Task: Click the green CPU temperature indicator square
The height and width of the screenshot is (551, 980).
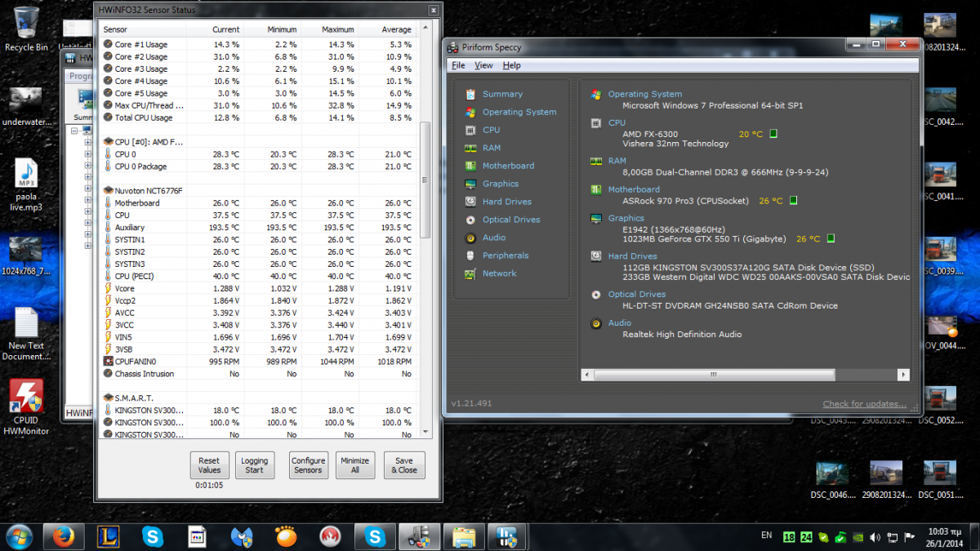Action: click(773, 134)
